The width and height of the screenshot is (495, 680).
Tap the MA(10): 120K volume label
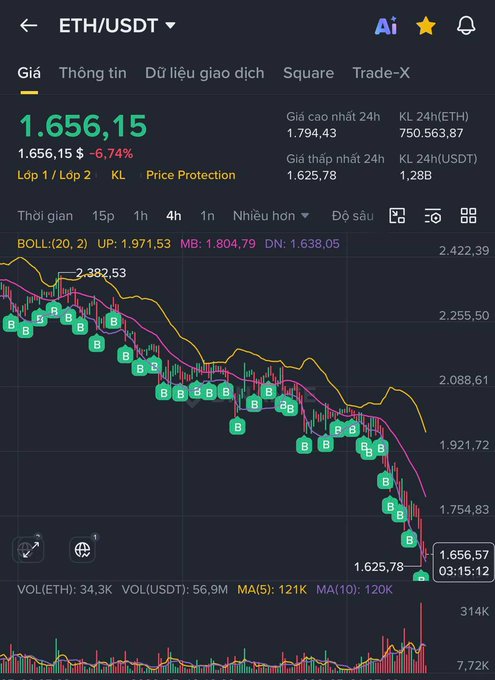(x=354, y=590)
